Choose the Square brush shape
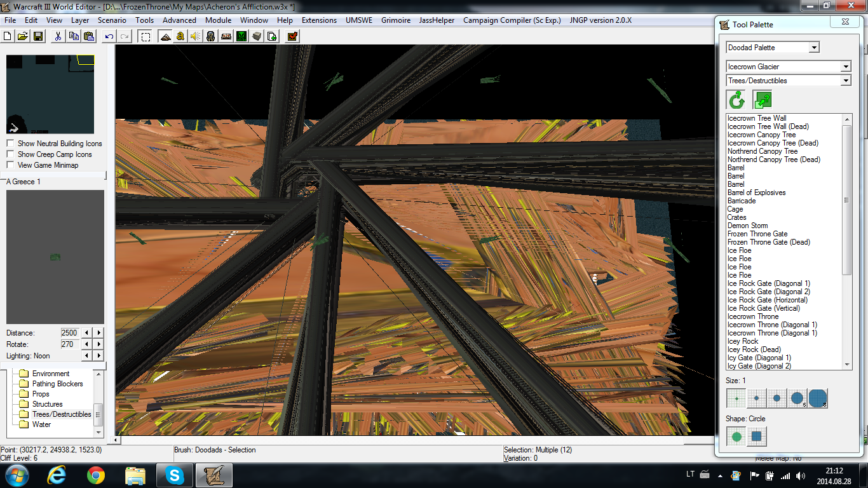The image size is (868, 488). click(x=756, y=437)
